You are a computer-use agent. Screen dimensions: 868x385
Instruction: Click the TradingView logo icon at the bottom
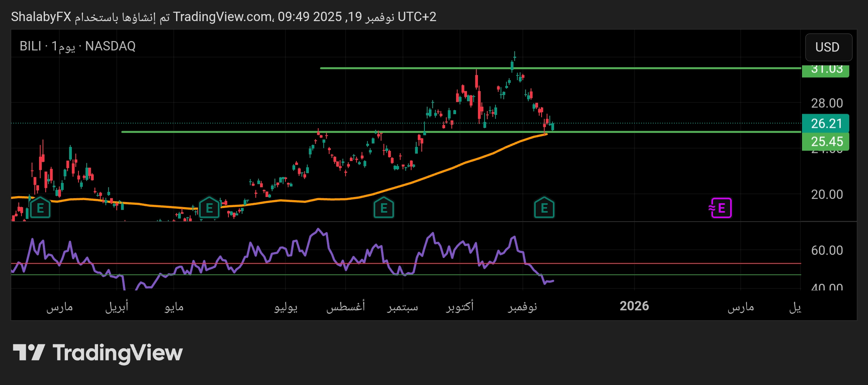(x=29, y=353)
